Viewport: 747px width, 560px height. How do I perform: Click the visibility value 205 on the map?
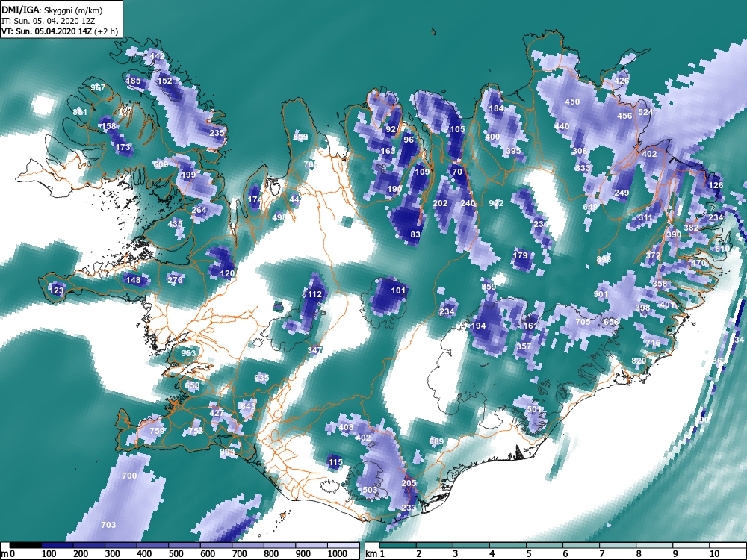(409, 483)
